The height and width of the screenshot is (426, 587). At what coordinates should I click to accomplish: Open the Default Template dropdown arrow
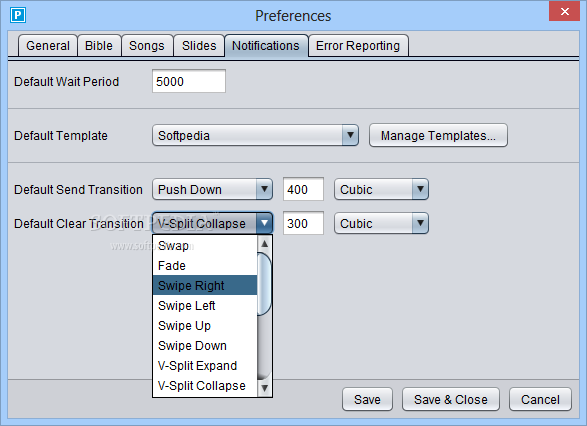(x=350, y=135)
